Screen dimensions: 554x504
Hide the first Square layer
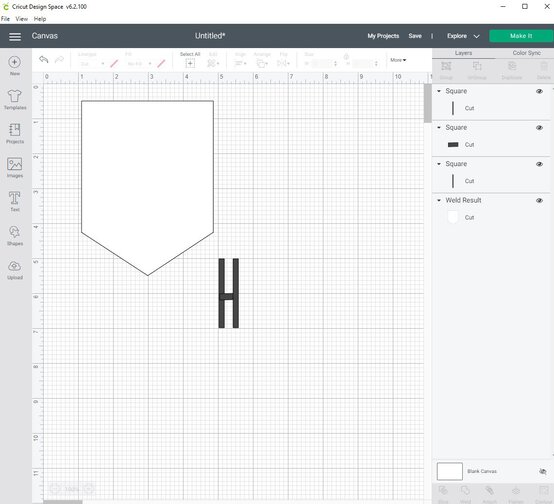coord(539,91)
